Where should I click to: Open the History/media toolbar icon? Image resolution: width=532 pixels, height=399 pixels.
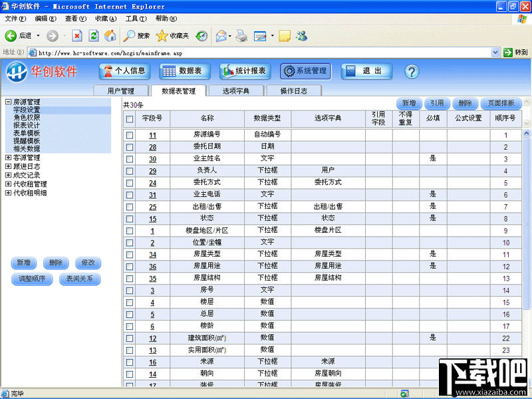coord(202,36)
